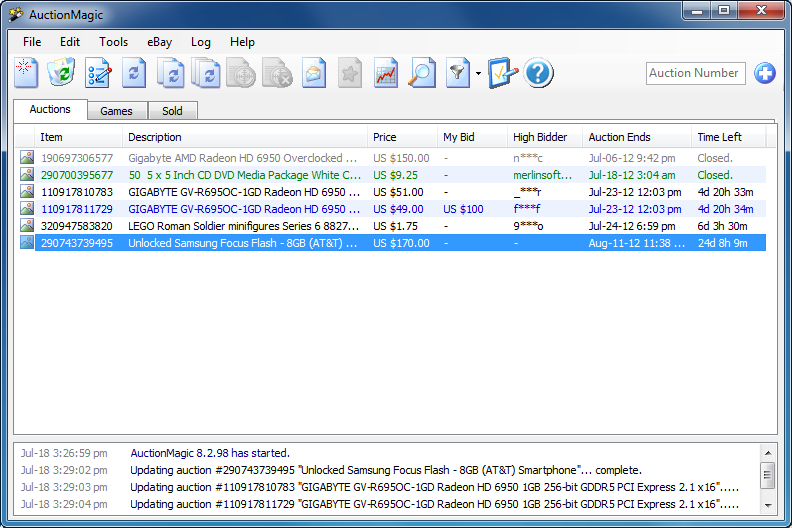
Task: Sort by the Item column header
Action: click(x=79, y=137)
